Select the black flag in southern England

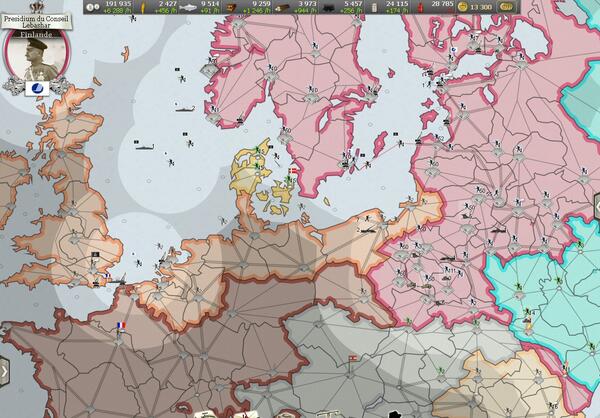click(x=95, y=255)
